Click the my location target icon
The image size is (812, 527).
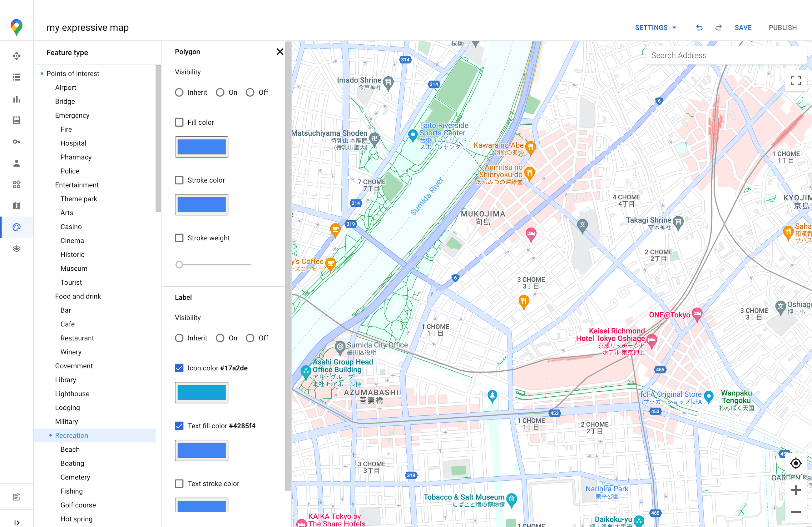pyautogui.click(x=796, y=464)
